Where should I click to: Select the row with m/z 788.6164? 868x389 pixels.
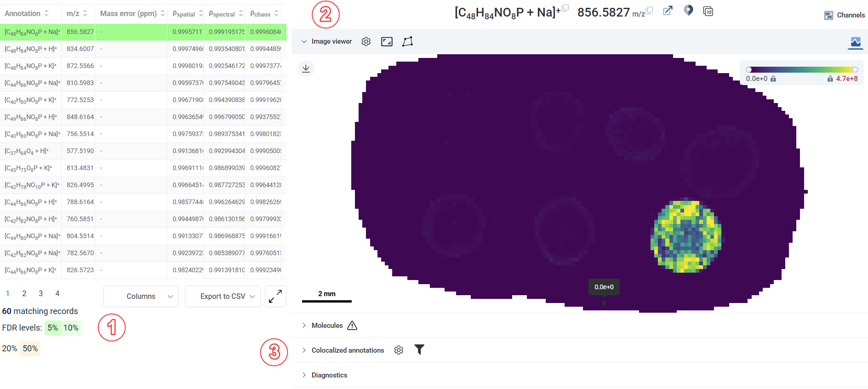[x=143, y=202]
